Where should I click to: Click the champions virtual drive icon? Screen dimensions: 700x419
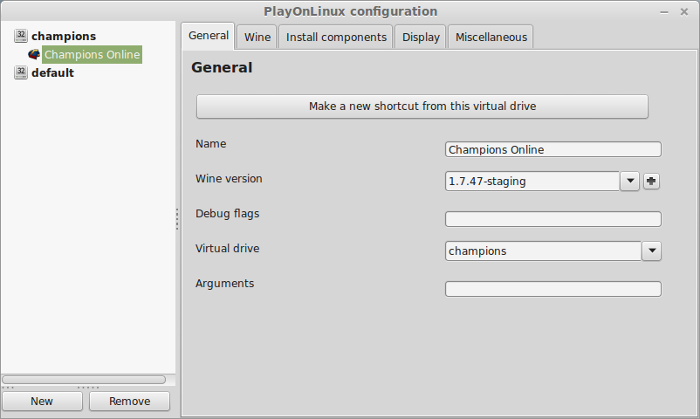point(21,36)
